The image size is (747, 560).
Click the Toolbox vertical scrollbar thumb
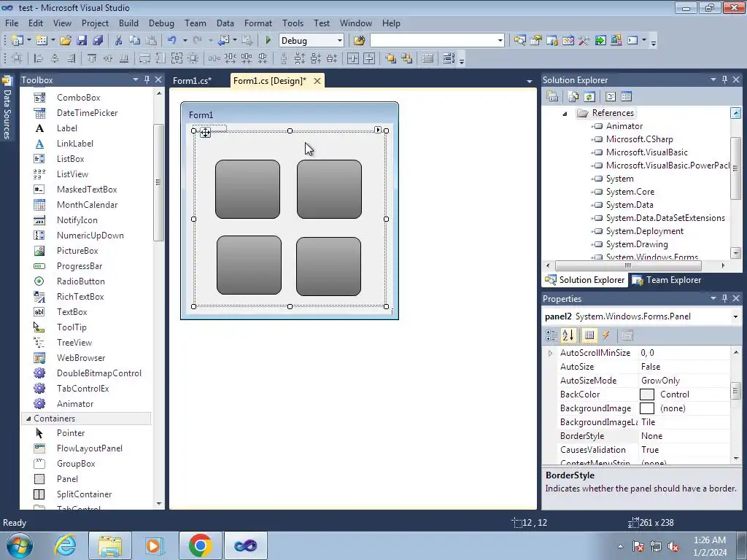(158, 182)
